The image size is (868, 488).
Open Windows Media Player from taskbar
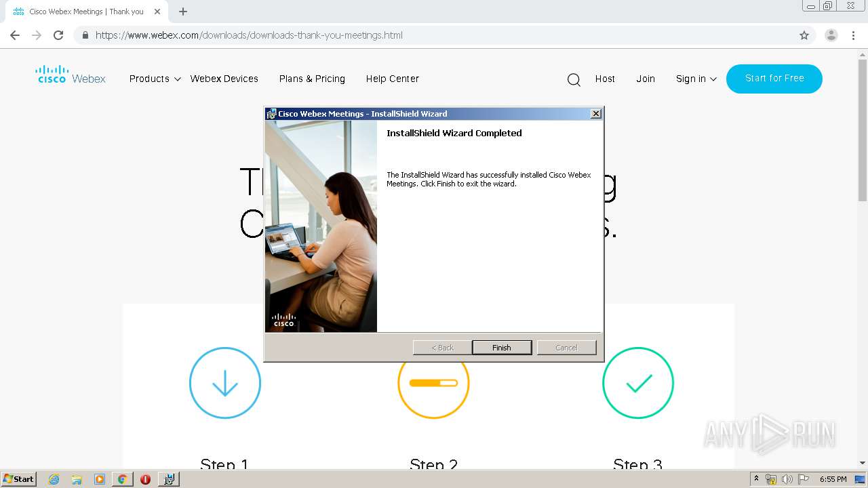pyautogui.click(x=100, y=479)
